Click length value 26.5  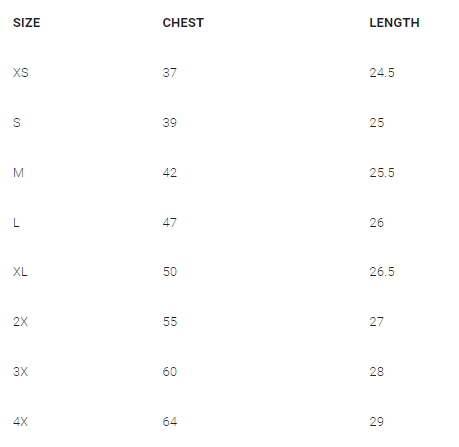tap(382, 272)
